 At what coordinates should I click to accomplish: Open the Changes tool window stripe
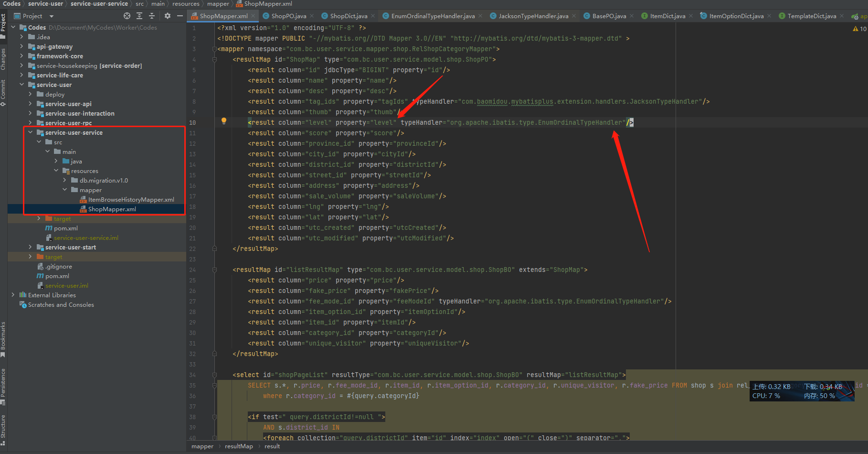coord(3,59)
